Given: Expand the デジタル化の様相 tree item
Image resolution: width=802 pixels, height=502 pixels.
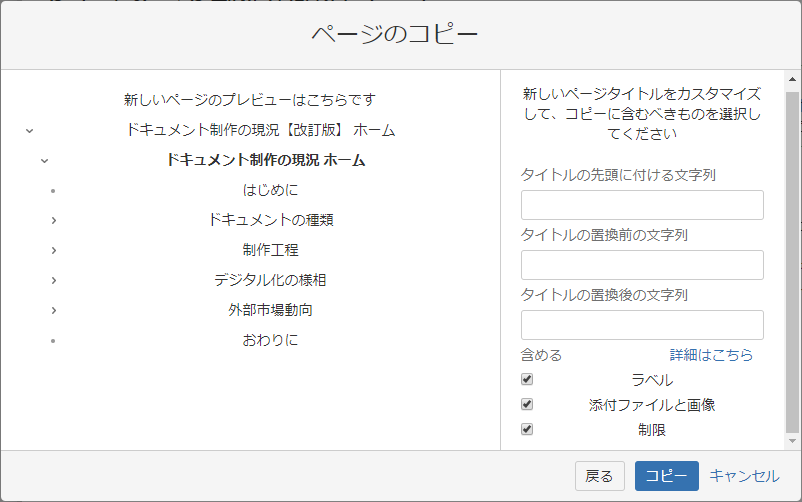Looking at the screenshot, I should pyautogui.click(x=53, y=280).
